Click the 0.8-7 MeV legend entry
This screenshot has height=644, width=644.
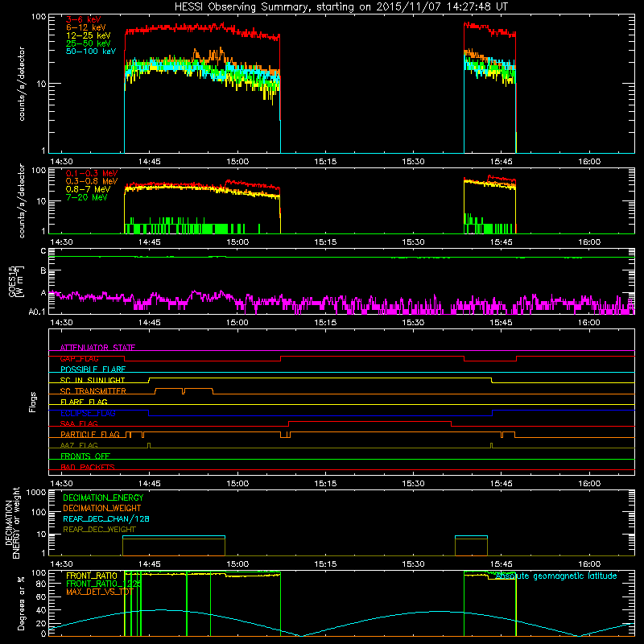[x=88, y=189]
